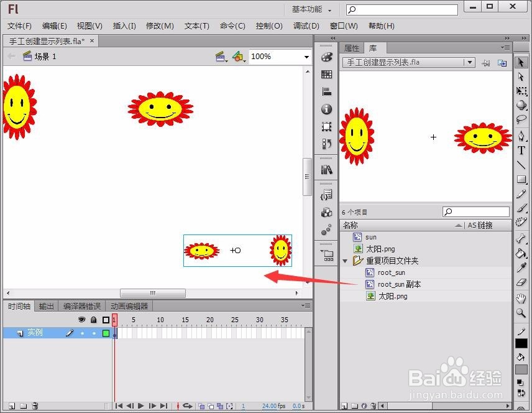Image resolution: width=532 pixels, height=413 pixels.
Task: Collapse the 重复项目文件夹 library folder
Action: point(346,261)
